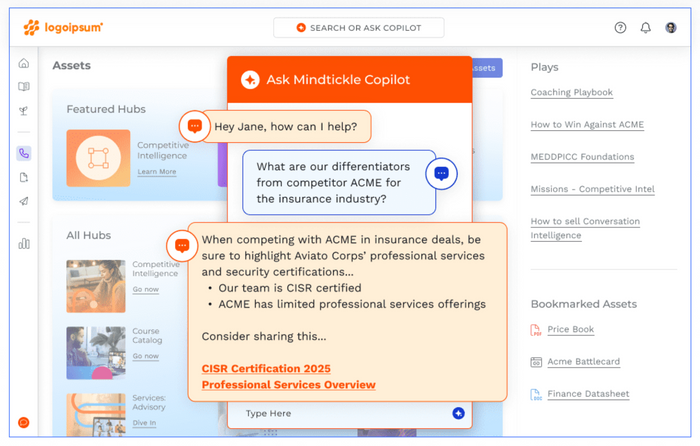Image resolution: width=700 pixels, height=446 pixels.
Task: Open the Acme Battlecard link
Action: [583, 362]
